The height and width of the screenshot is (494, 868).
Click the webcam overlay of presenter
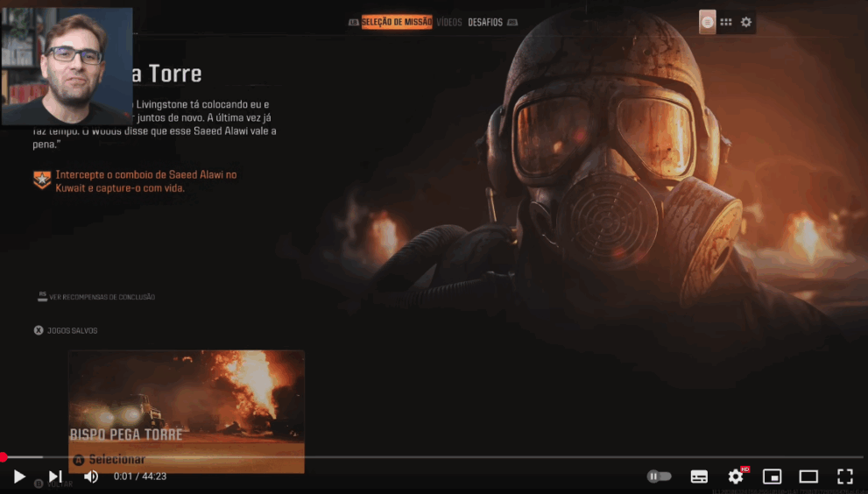67,66
